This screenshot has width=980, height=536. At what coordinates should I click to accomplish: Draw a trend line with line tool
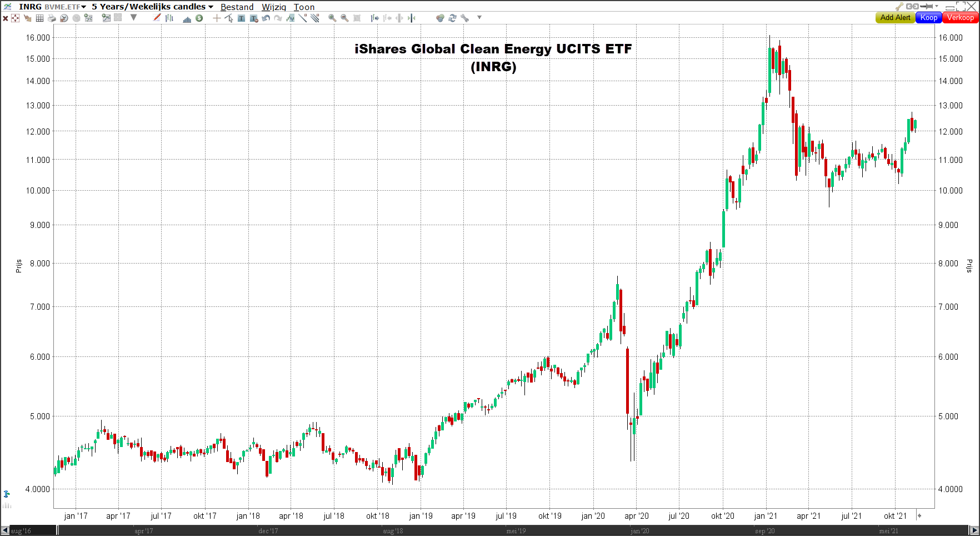pos(303,18)
